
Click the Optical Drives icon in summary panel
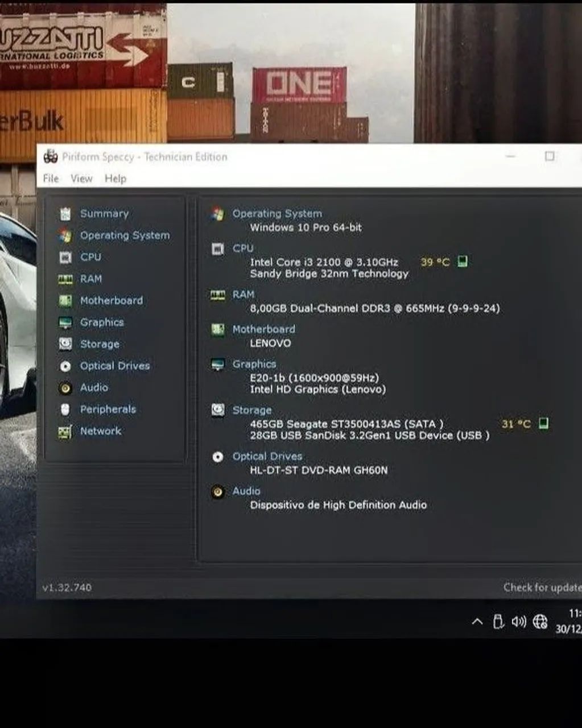[x=217, y=457]
